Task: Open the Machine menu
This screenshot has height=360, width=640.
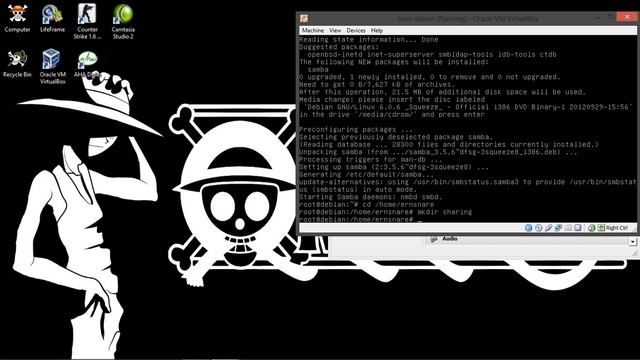Action: point(313,30)
